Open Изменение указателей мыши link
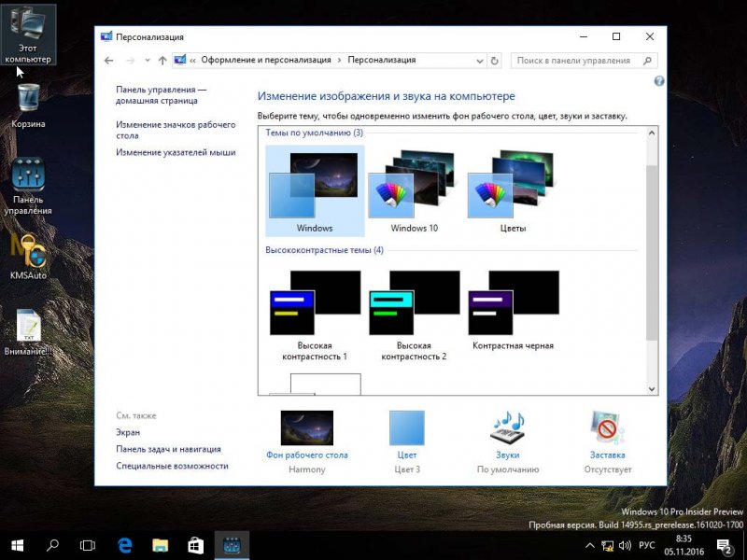The image size is (747, 560). point(176,152)
